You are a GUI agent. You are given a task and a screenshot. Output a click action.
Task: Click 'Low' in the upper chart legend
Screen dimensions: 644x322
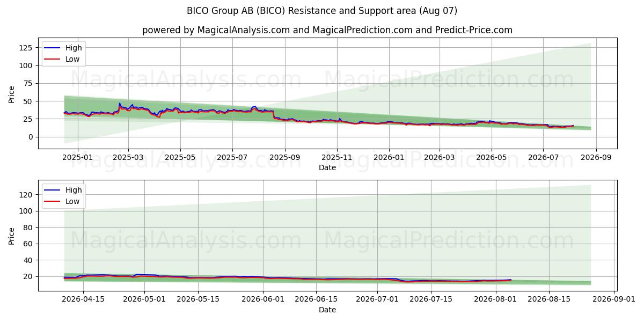[x=72, y=59]
